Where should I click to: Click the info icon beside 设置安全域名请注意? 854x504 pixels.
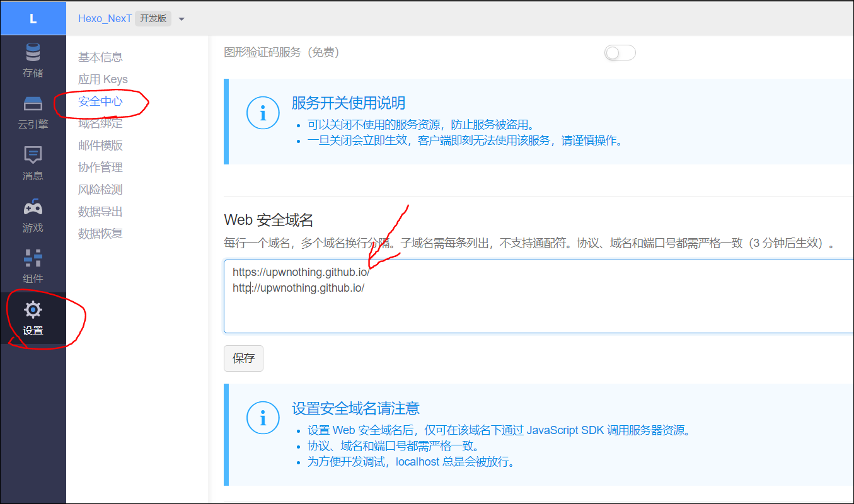click(x=262, y=418)
